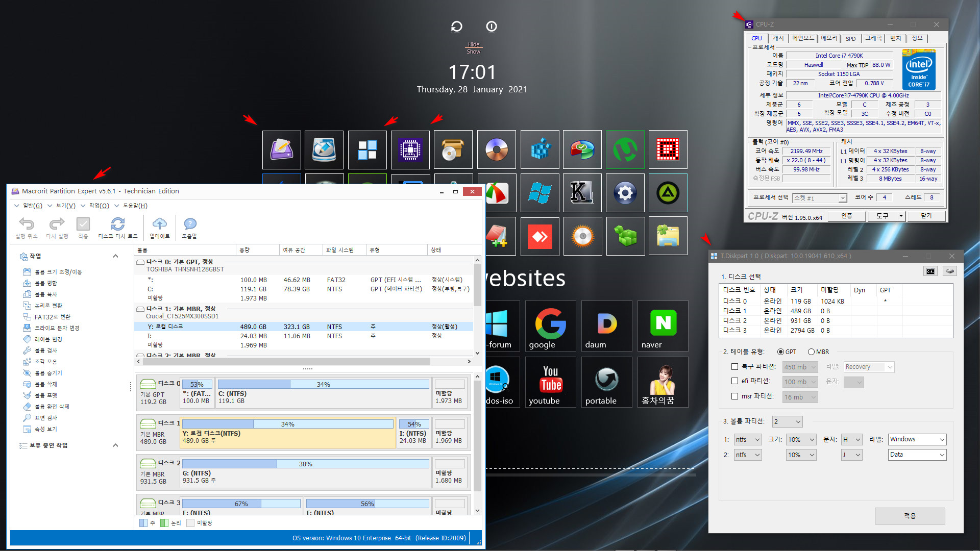Select the MBR radio button in T.Diskpart

click(811, 352)
